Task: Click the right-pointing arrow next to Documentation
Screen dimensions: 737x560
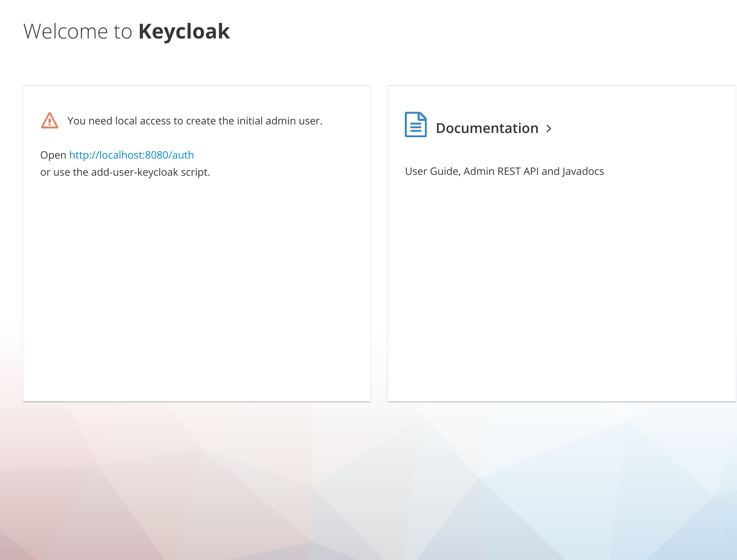Action: pos(549,128)
